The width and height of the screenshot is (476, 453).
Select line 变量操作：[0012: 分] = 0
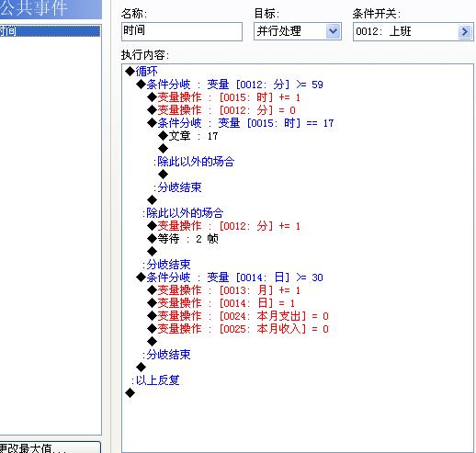(x=221, y=110)
